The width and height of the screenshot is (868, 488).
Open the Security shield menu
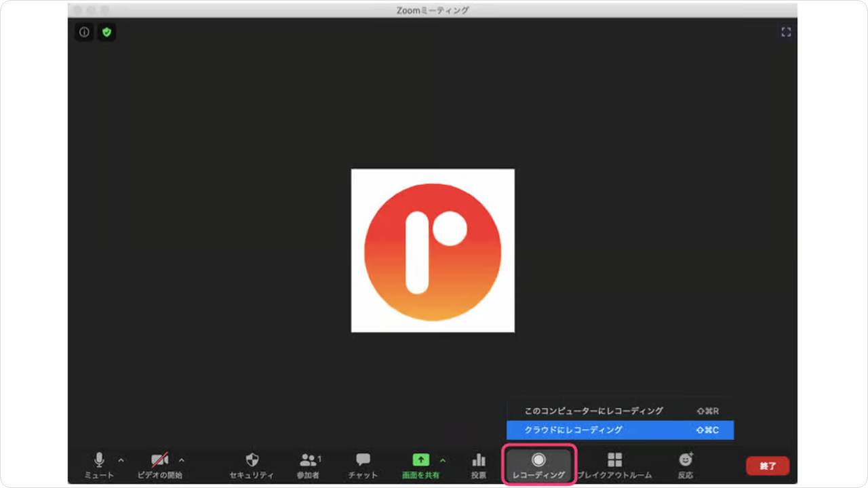tap(252, 465)
